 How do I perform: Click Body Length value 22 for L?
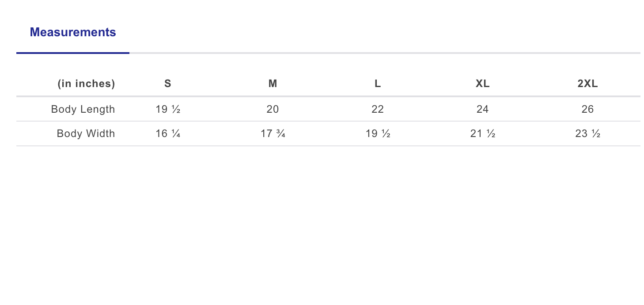(x=378, y=109)
